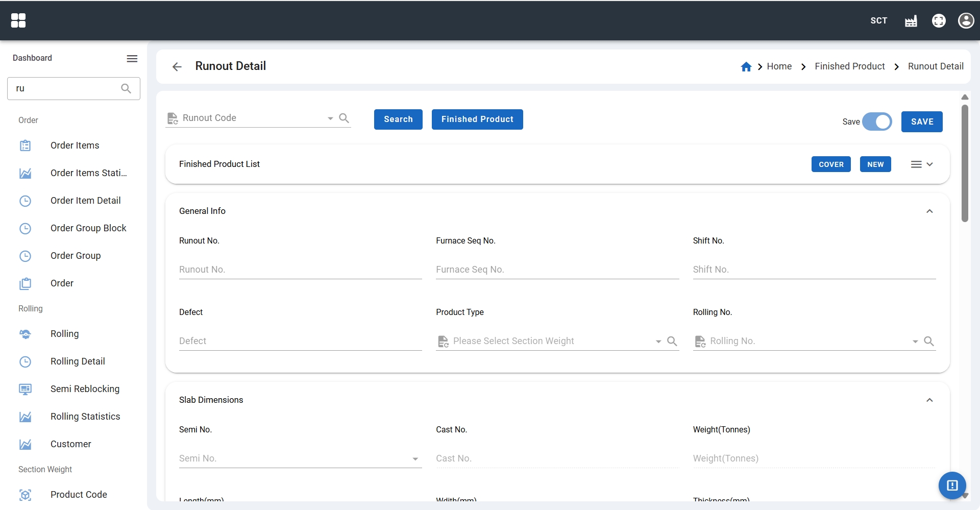Click the page vertical scrollbar thumb
Viewport: 980px width, 510px height.
tap(964, 163)
